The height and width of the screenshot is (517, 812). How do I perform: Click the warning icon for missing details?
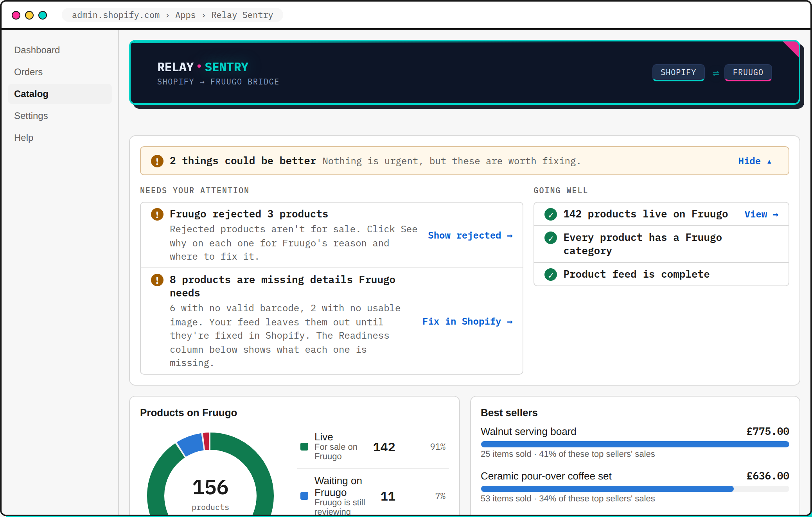[x=157, y=280]
